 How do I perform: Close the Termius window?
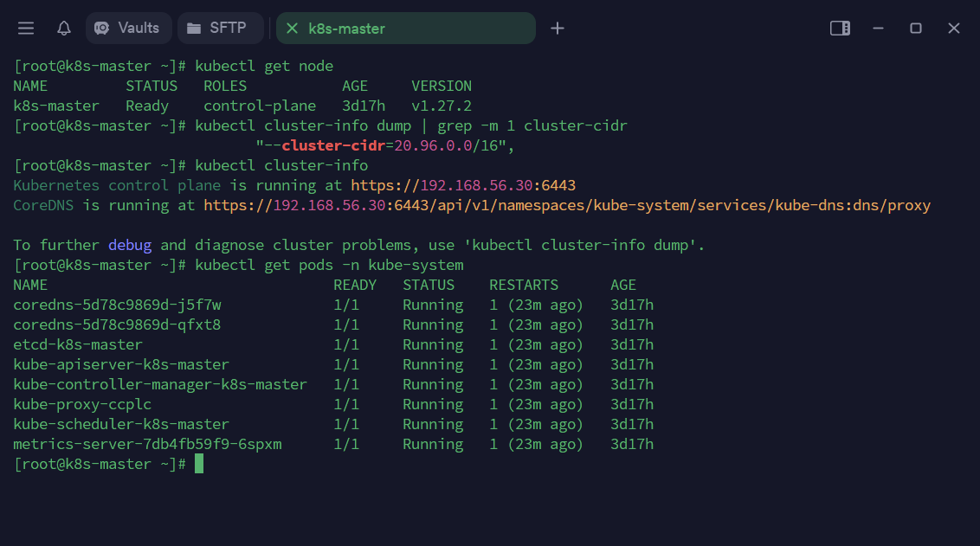(x=954, y=29)
